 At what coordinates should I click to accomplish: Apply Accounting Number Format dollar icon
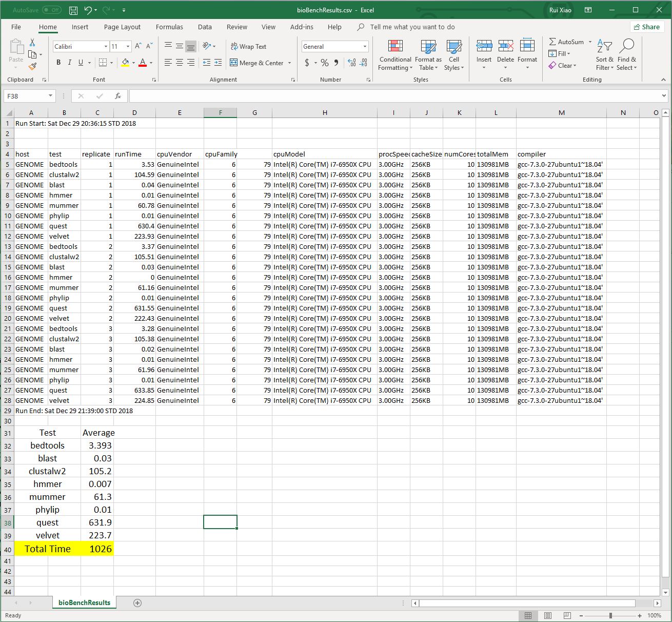[307, 62]
